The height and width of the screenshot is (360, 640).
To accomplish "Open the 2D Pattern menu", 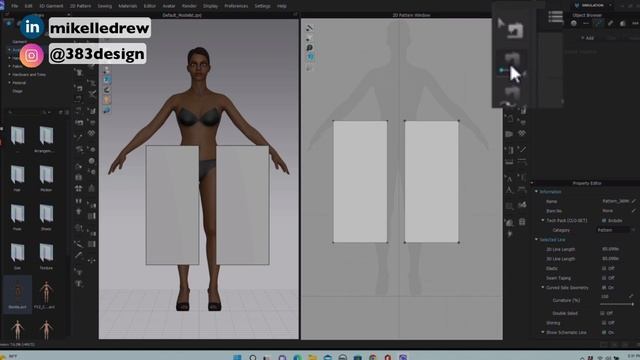I will click(80, 6).
